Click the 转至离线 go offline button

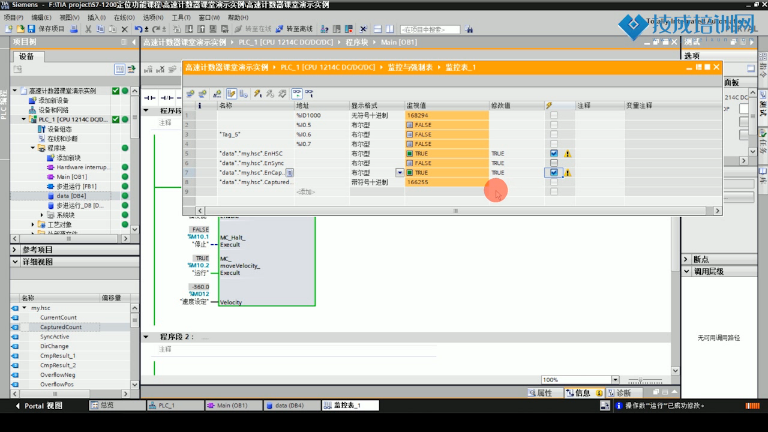coord(294,29)
